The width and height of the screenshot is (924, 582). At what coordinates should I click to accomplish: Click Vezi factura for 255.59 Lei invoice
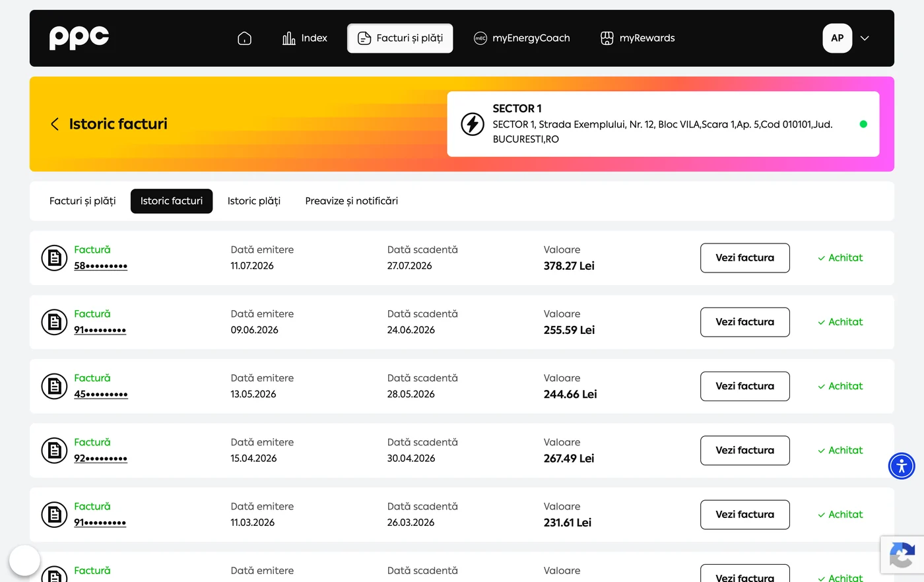744,322
